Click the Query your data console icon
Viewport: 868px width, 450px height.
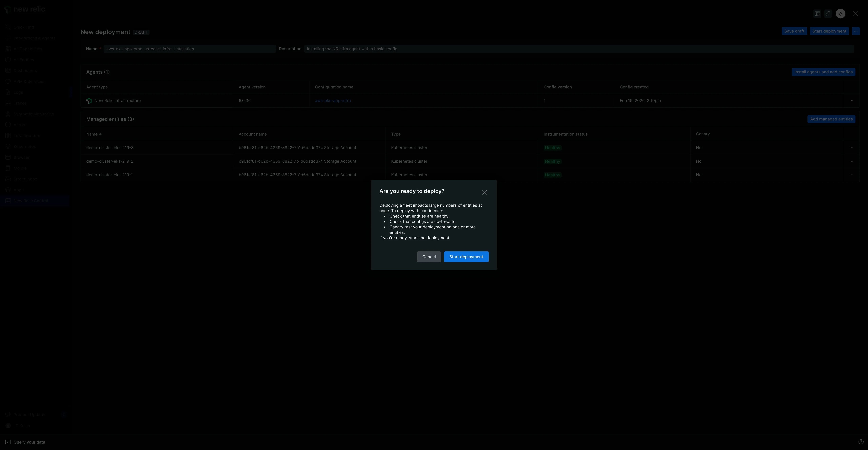[8, 442]
